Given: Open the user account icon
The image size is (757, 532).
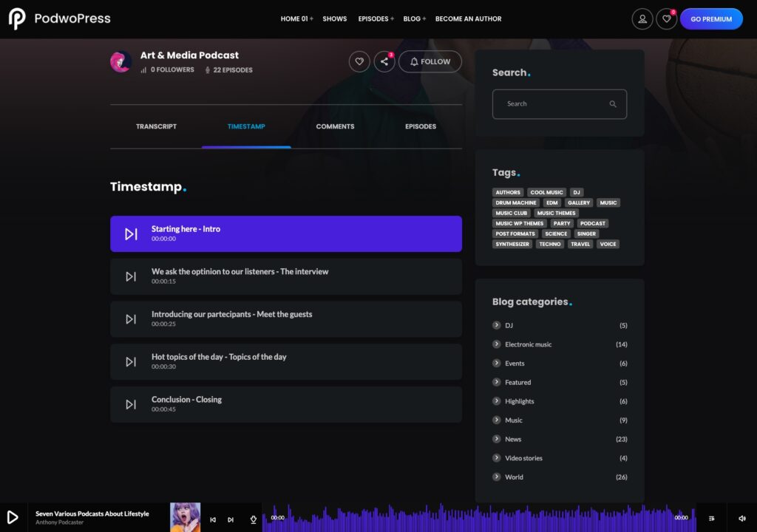Looking at the screenshot, I should click(642, 18).
